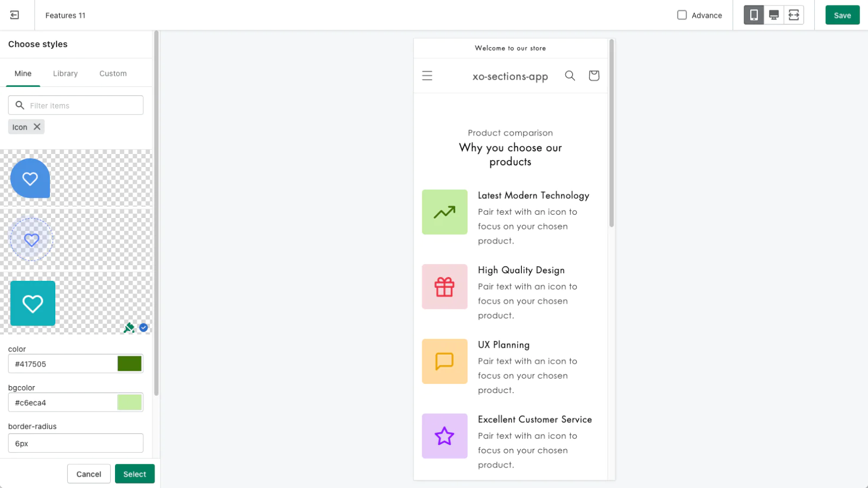Open the cart icon in store header

[x=594, y=75]
